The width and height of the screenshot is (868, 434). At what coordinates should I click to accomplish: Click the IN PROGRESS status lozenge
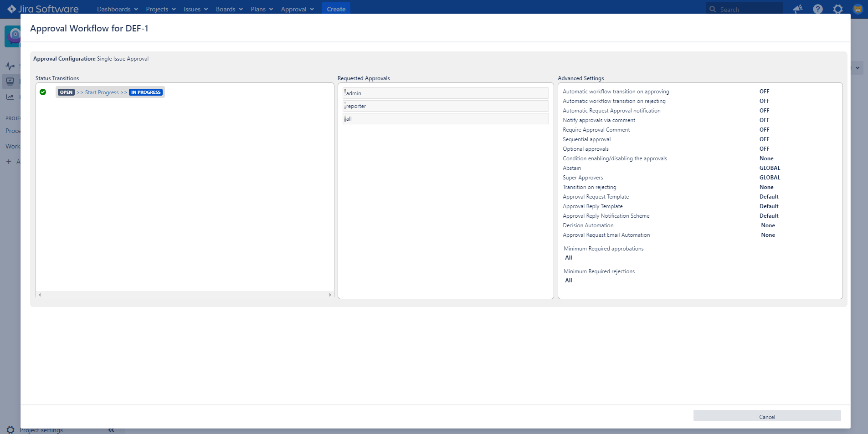(146, 92)
